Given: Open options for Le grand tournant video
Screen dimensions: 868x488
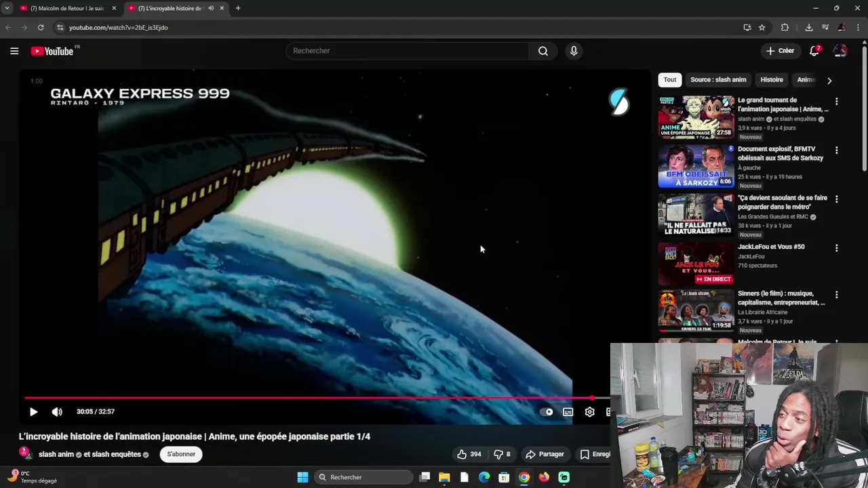Looking at the screenshot, I should coord(836,102).
